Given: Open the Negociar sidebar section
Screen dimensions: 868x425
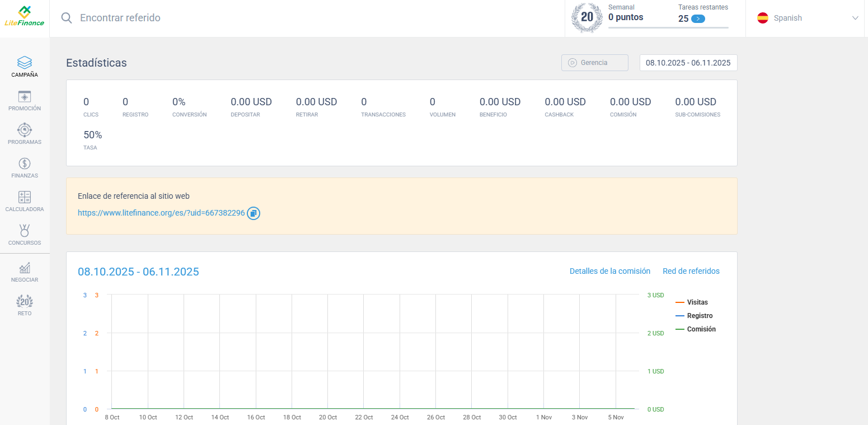Looking at the screenshot, I should tap(25, 272).
